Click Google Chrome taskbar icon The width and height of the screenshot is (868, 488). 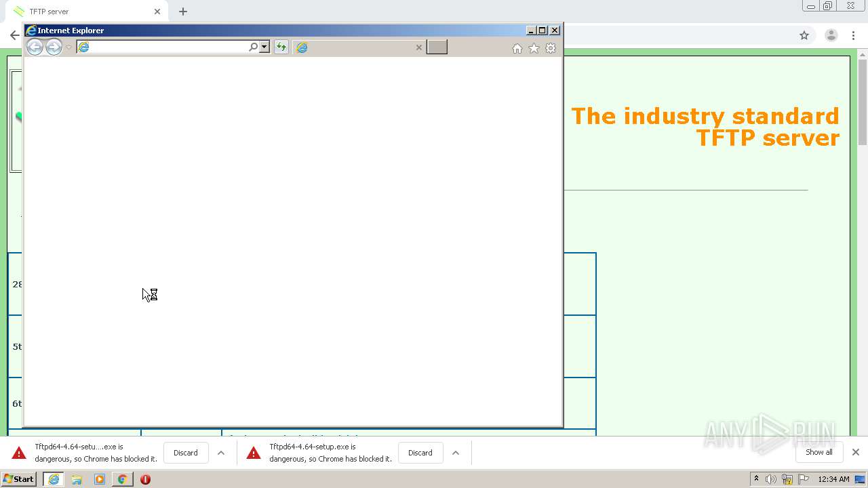tap(122, 479)
